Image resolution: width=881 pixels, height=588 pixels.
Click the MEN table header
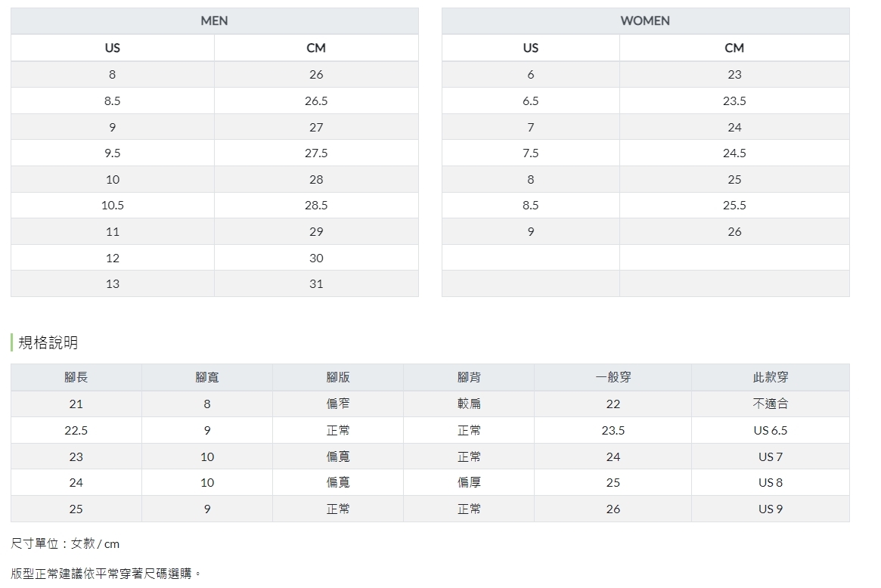point(214,21)
